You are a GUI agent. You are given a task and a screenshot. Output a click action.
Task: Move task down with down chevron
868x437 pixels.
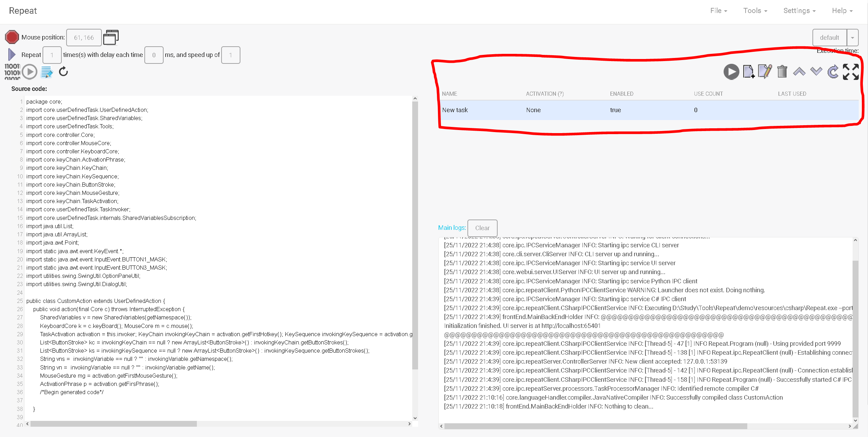coord(816,72)
